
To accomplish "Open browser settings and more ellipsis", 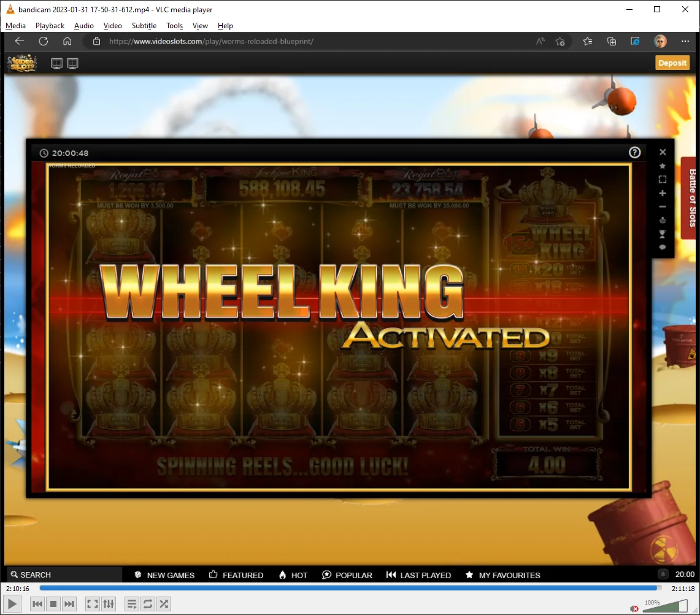I will [x=685, y=41].
